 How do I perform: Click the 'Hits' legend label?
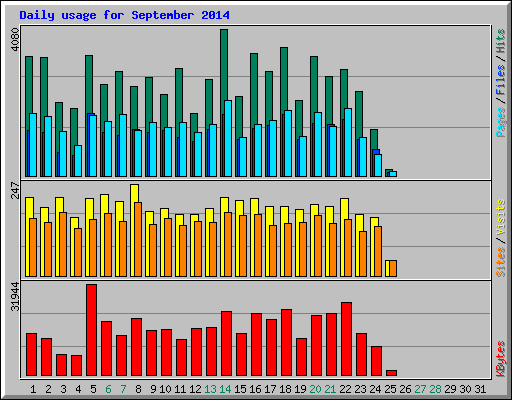coord(501,41)
